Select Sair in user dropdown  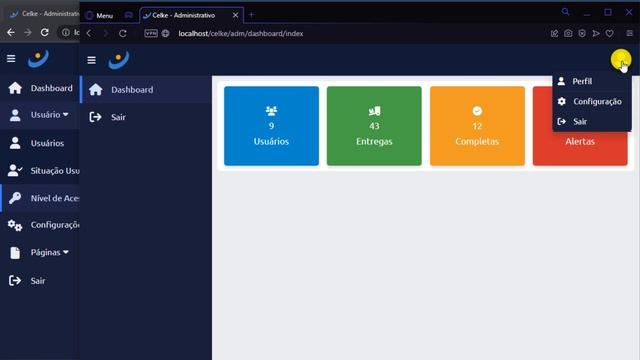coord(592,121)
